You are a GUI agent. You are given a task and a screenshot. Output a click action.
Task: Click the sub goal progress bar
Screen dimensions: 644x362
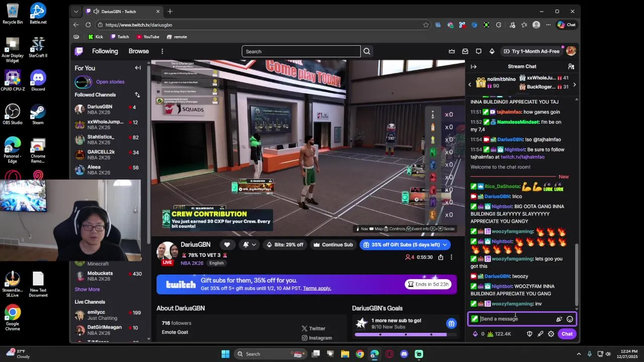coord(405,334)
